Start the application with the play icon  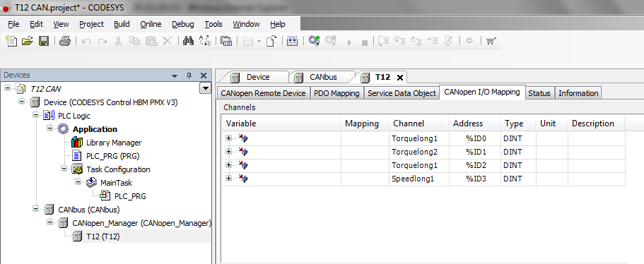[x=349, y=42]
